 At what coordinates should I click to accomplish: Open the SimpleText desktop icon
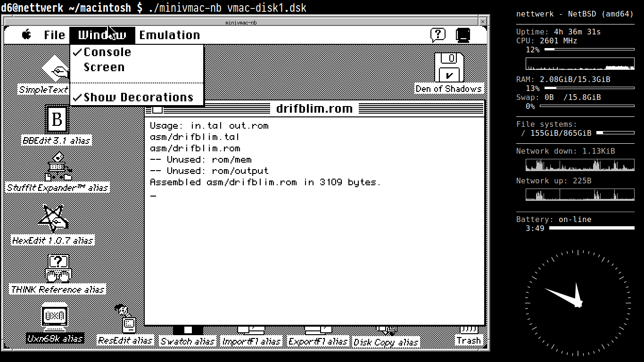[55, 68]
